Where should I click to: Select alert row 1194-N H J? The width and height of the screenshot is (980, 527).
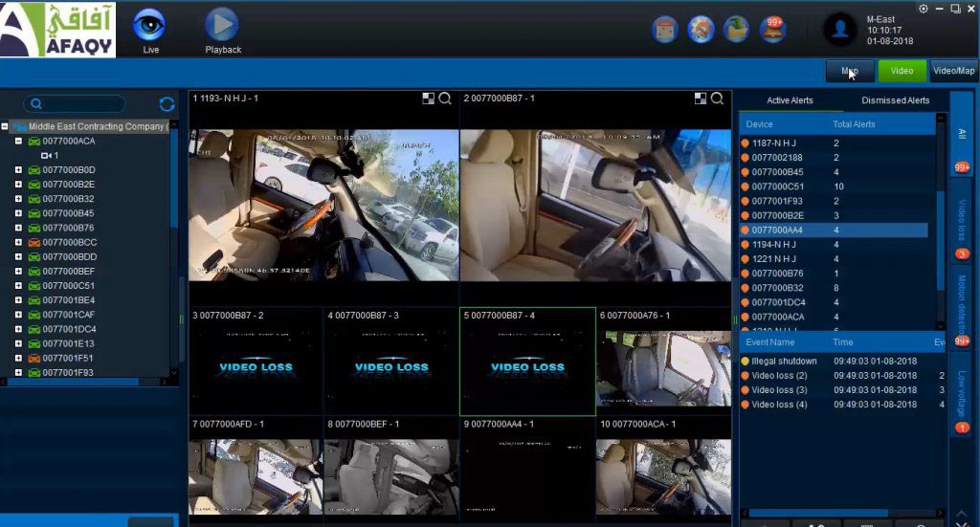pyautogui.click(x=835, y=245)
